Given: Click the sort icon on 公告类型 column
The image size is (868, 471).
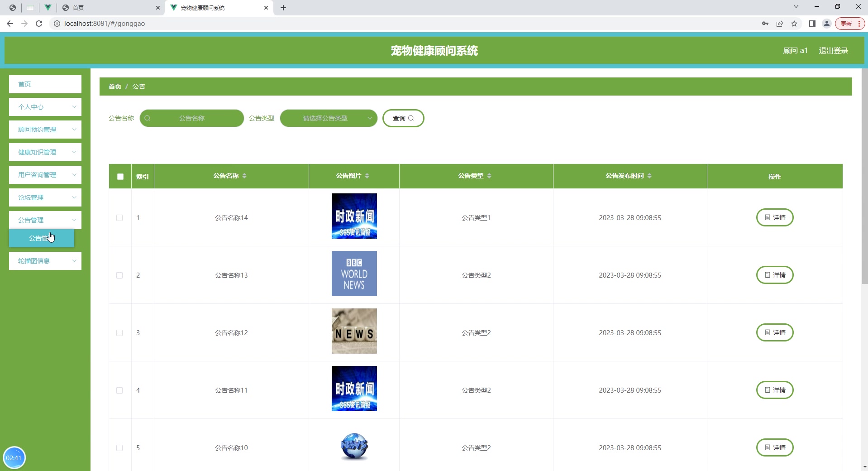Looking at the screenshot, I should 489,176.
